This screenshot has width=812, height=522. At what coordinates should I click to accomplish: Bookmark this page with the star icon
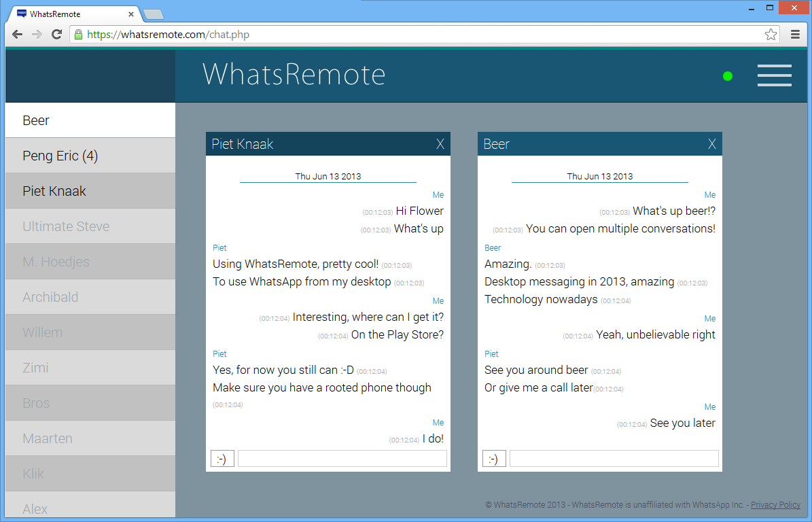[x=771, y=34]
